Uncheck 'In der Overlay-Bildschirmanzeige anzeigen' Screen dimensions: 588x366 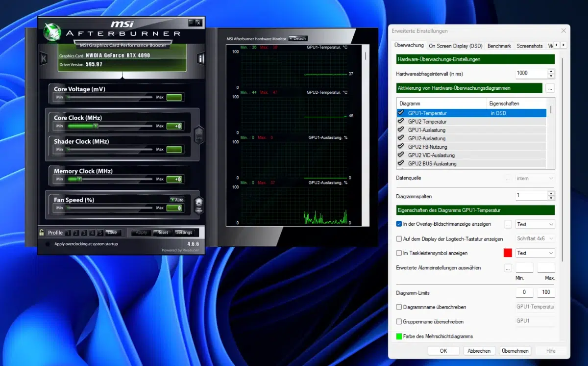click(x=399, y=224)
